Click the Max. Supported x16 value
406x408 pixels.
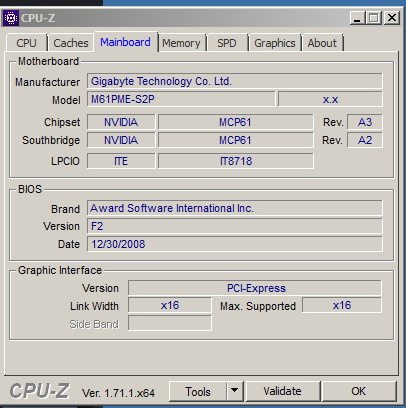[342, 305]
